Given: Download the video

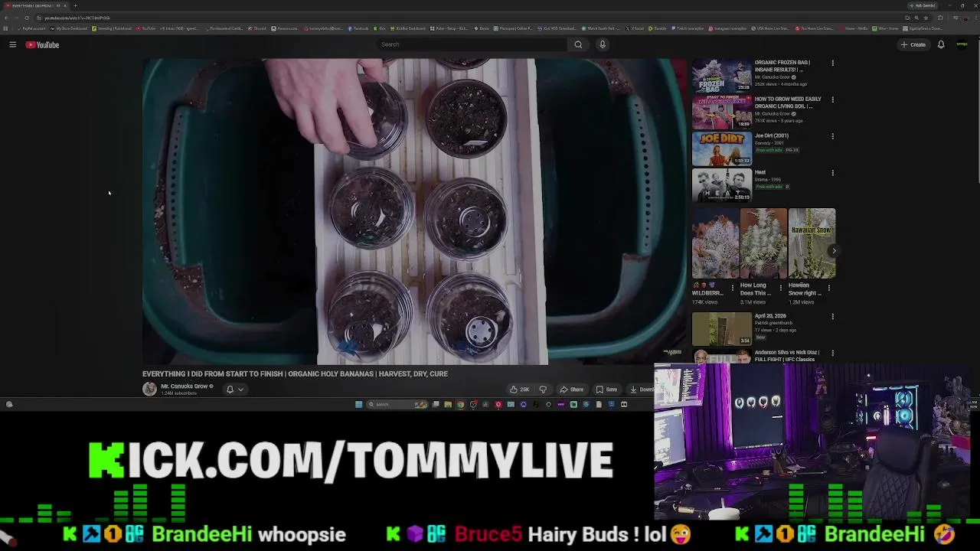Looking at the screenshot, I should (642, 390).
